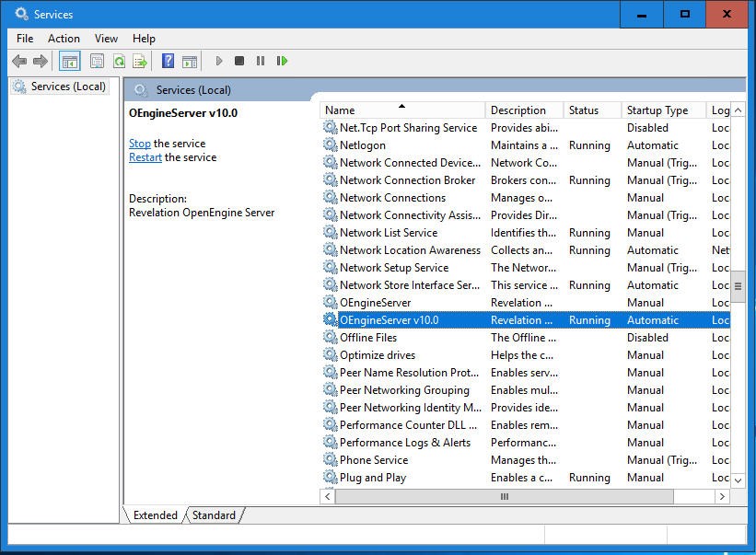Open the blue Help question-mark icon

(168, 61)
